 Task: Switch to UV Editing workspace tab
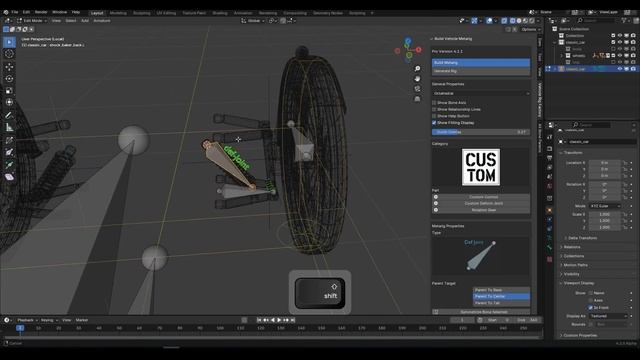[x=166, y=13]
